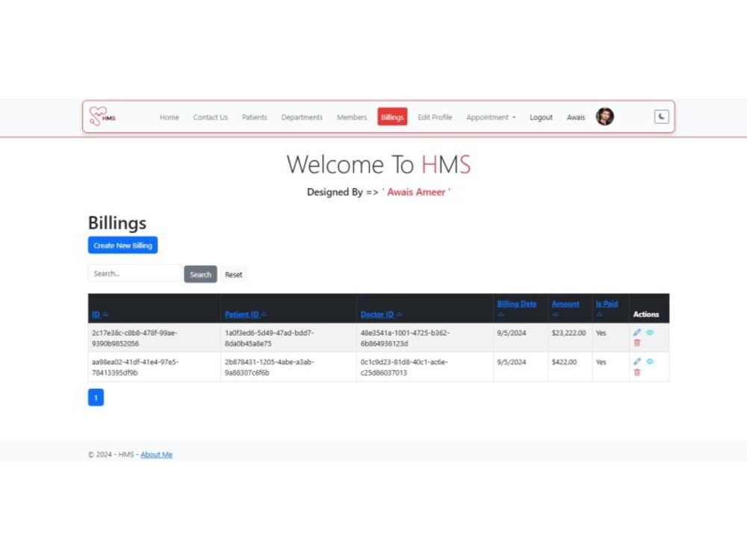Screen dimensions: 747x560
Task: Sort table by Billing Date column
Action: click(x=516, y=304)
